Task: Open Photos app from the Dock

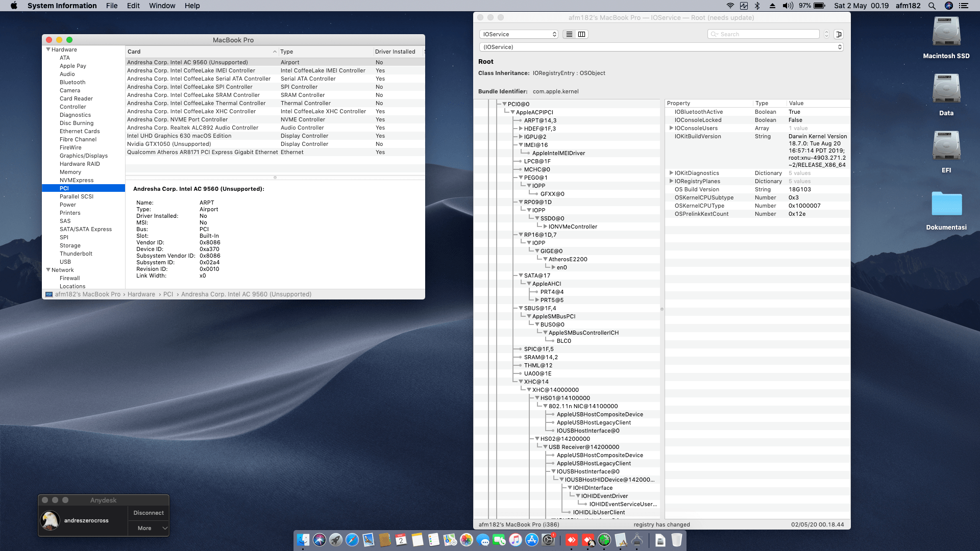Action: click(467, 540)
